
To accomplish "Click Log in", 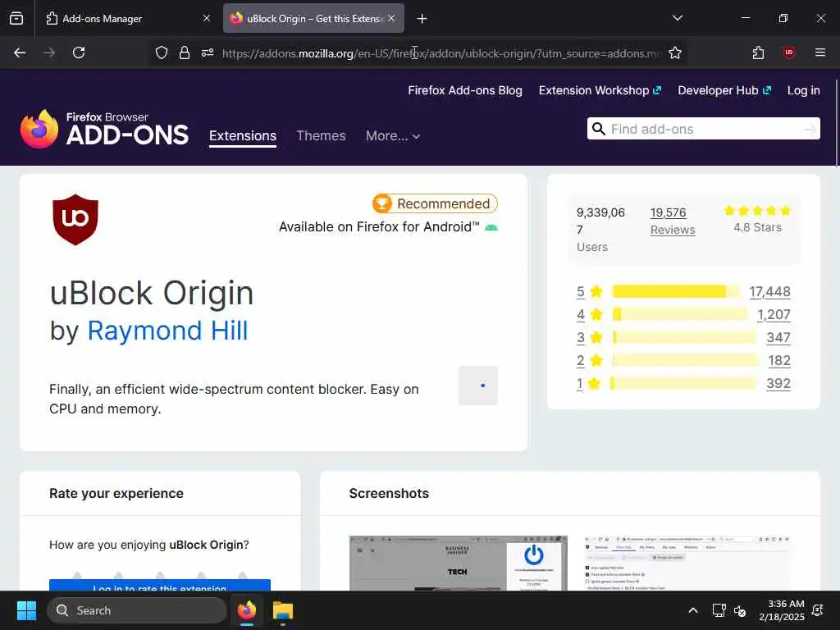I will 804,90.
